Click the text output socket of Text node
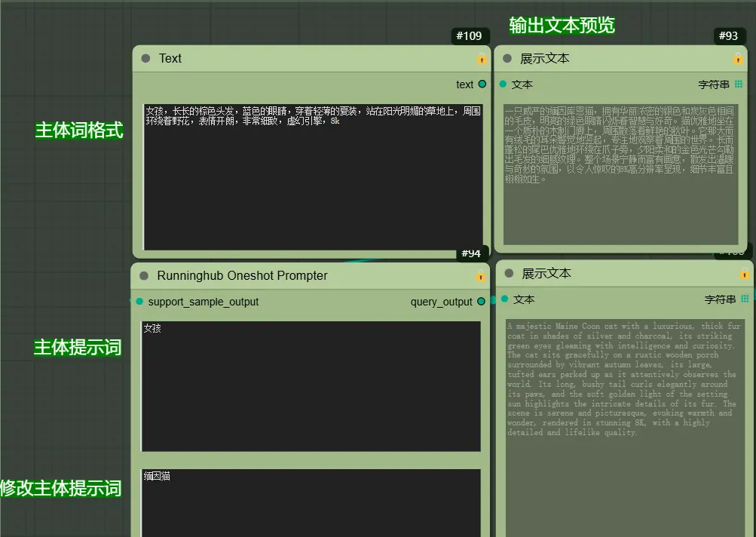This screenshot has height=537, width=756. click(482, 84)
